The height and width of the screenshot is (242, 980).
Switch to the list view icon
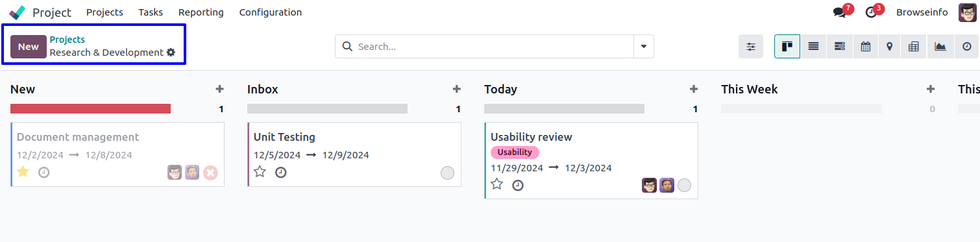tap(813, 47)
